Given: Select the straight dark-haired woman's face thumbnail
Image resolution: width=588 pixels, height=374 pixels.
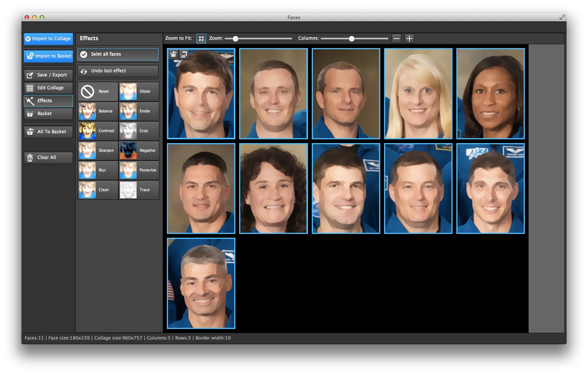Looking at the screenshot, I should 490,93.
